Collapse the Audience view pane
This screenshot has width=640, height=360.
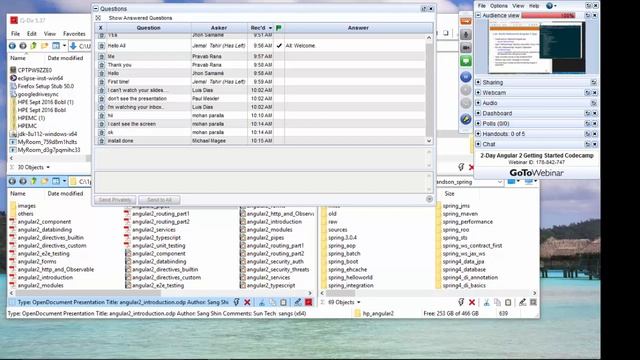click(x=478, y=15)
